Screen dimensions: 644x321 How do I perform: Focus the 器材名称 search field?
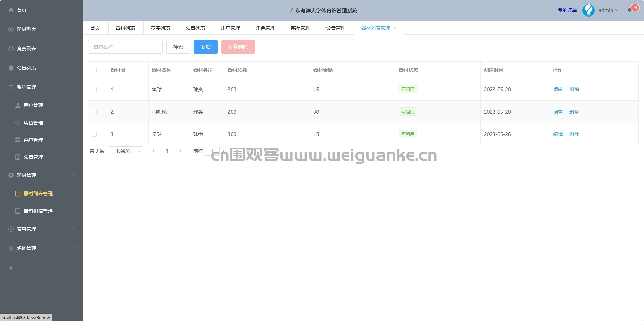[125, 47]
